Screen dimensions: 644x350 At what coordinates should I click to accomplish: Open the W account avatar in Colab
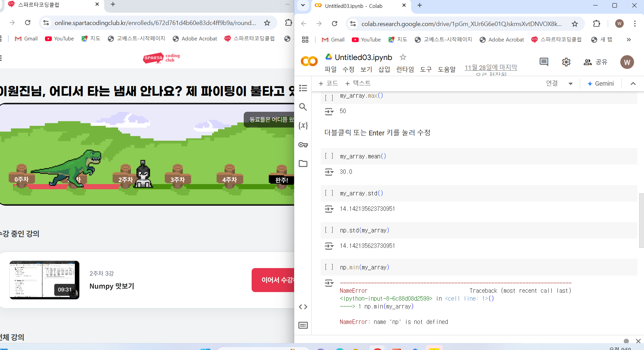[x=627, y=62]
